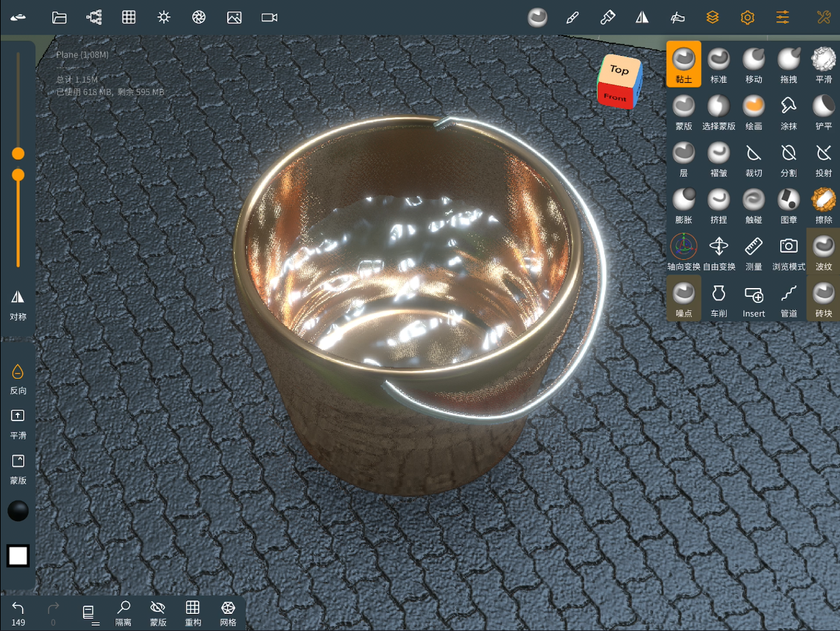The width and height of the screenshot is (840, 631).
Task: Toggle wireframe display with 网格 button
Action: tap(228, 612)
